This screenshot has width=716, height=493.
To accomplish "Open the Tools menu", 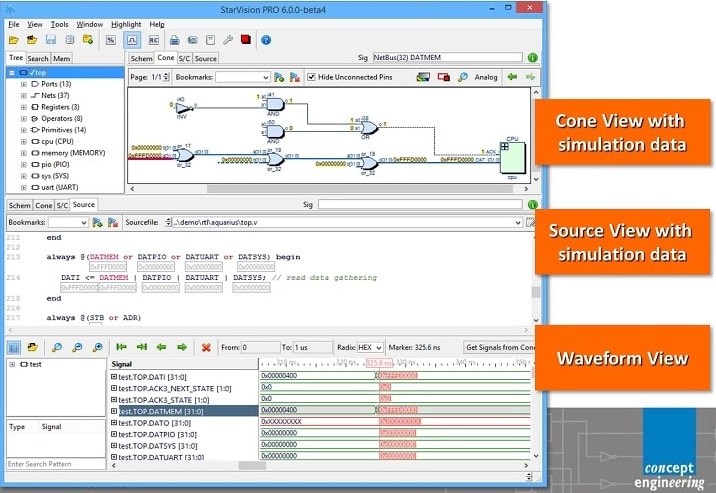I will (x=59, y=24).
